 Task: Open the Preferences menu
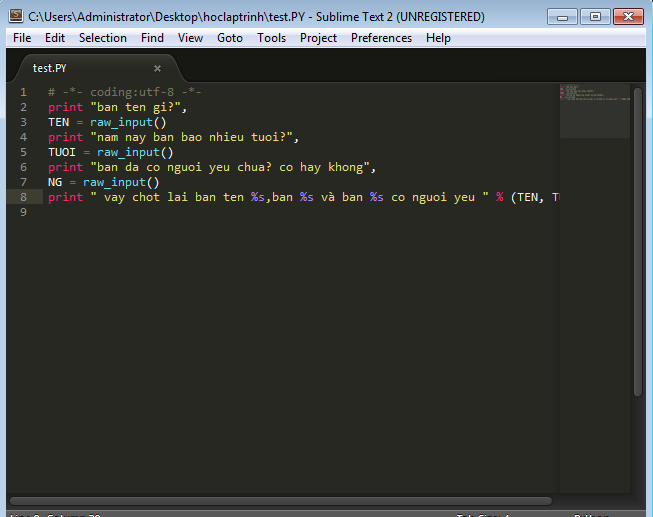pyautogui.click(x=381, y=38)
